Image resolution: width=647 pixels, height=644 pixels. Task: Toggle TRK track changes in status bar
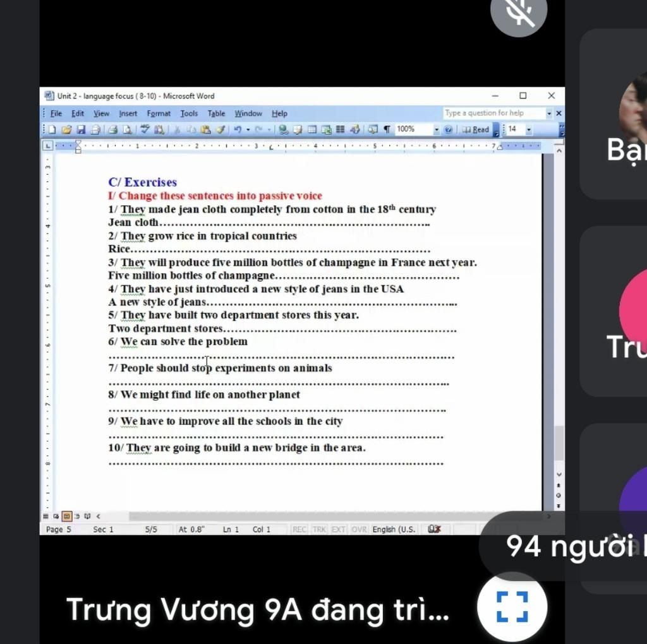point(319,529)
